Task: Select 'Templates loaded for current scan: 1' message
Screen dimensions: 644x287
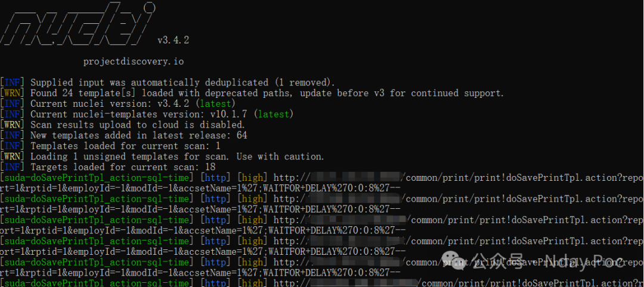Action: pyautogui.click(x=125, y=146)
